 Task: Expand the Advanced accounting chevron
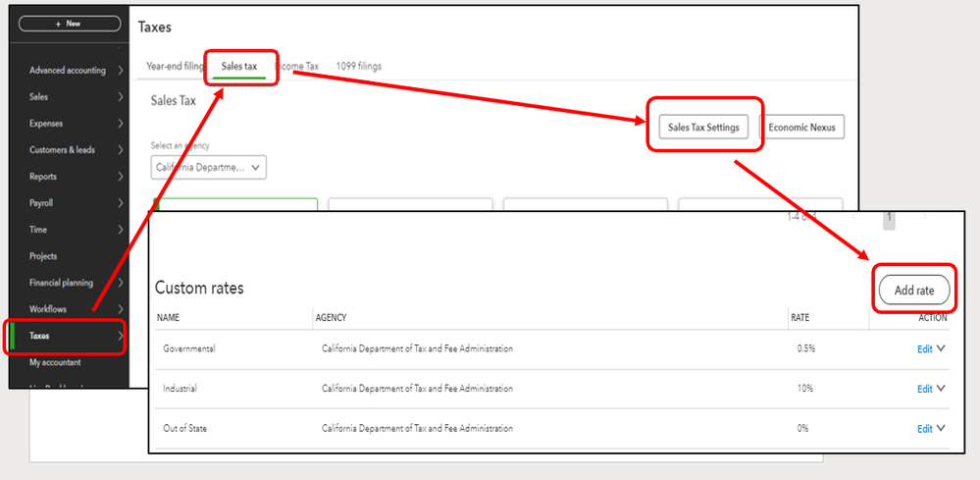pos(120,71)
